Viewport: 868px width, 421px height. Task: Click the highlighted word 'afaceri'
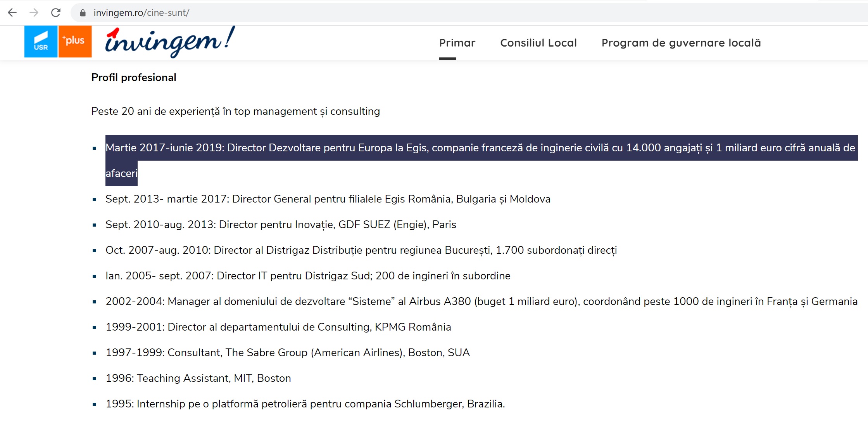[x=121, y=173]
